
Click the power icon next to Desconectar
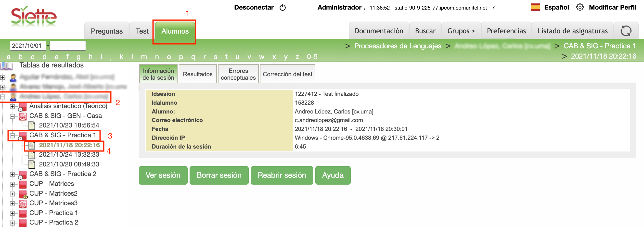click(x=283, y=8)
